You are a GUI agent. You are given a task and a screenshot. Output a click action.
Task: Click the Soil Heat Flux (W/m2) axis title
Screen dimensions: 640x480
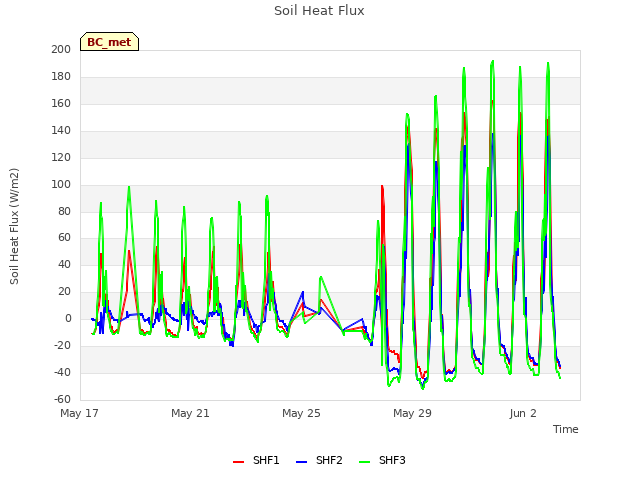click(14, 226)
